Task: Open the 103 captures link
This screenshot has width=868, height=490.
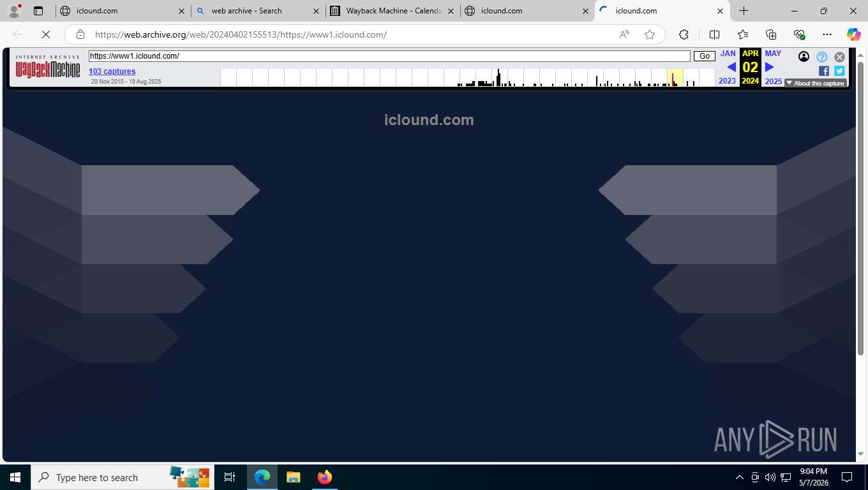Action: 112,71
